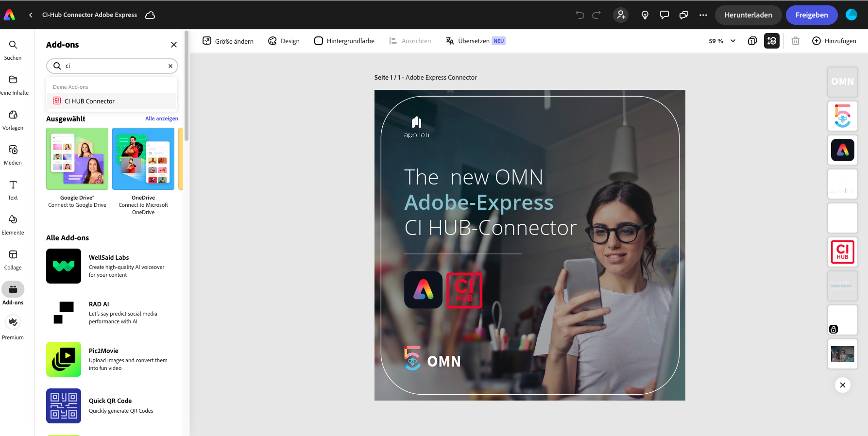This screenshot has height=436, width=868.
Task: Click the add-ons panel scrollbar
Action: pyautogui.click(x=187, y=85)
